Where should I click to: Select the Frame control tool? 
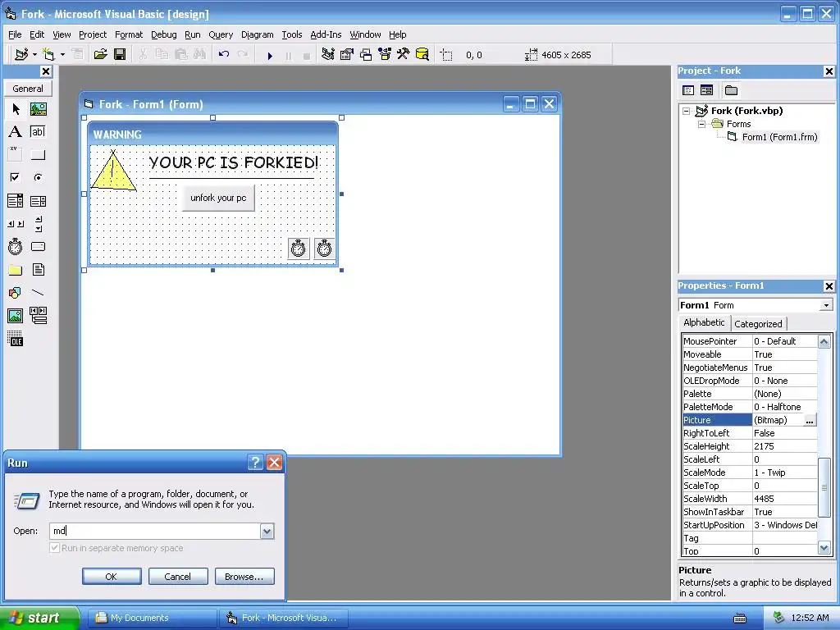16,155
